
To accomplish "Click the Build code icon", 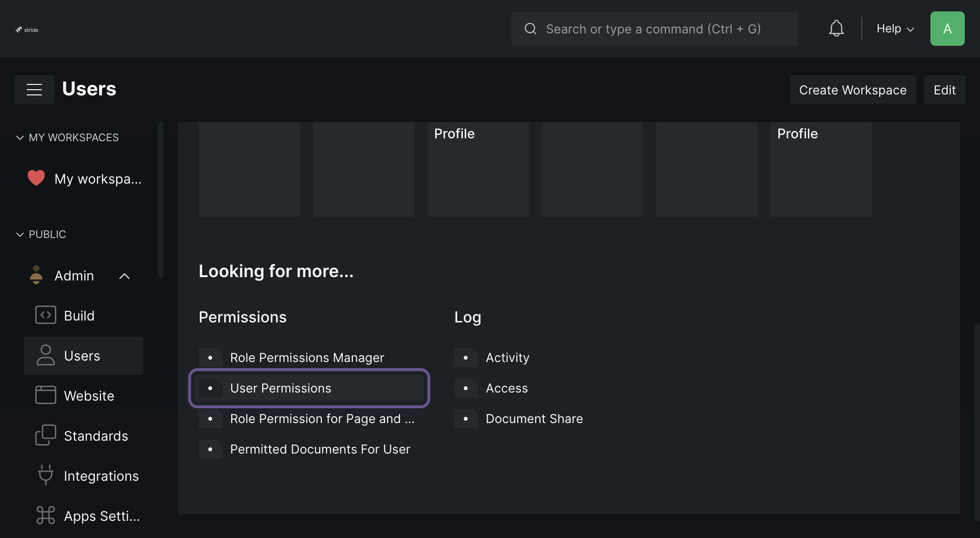I will click(x=46, y=315).
